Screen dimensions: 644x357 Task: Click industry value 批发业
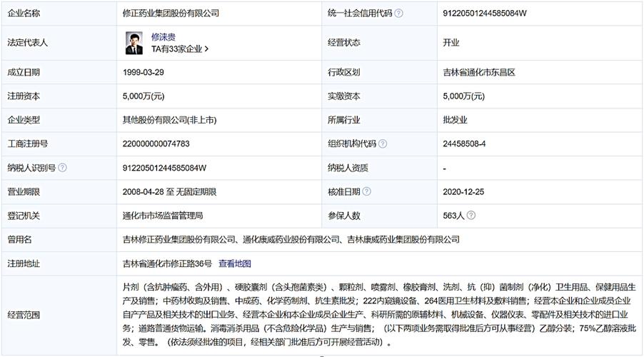point(455,120)
